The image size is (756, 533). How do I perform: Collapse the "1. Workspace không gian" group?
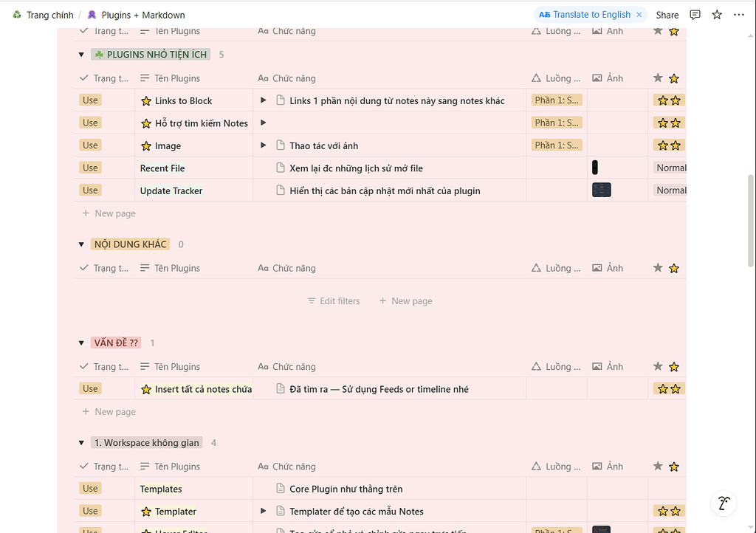(81, 442)
